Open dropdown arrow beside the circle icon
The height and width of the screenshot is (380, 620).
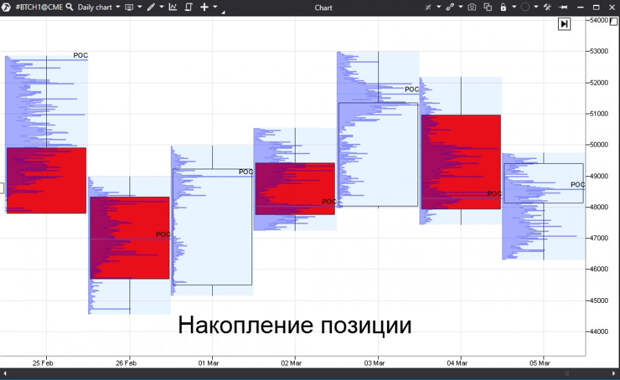(536, 7)
